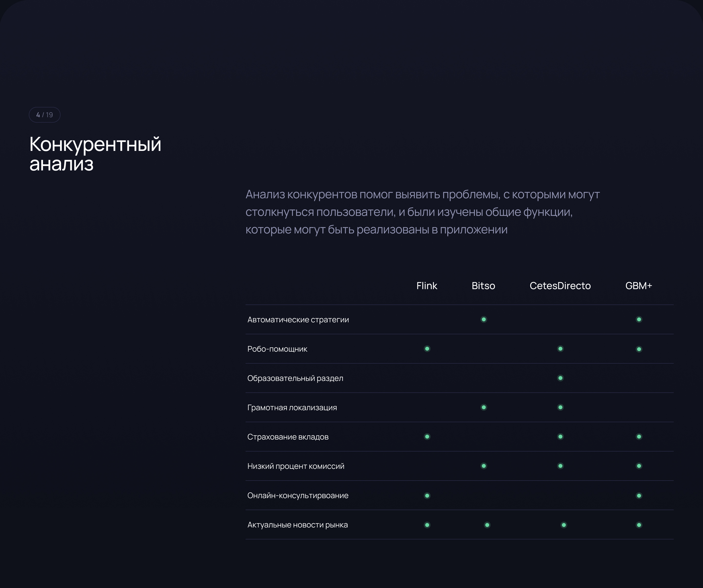Screen dimensions: 703x588
Task: Click Flink dot for Онлайн-консультирвоание
Action: coord(427,496)
